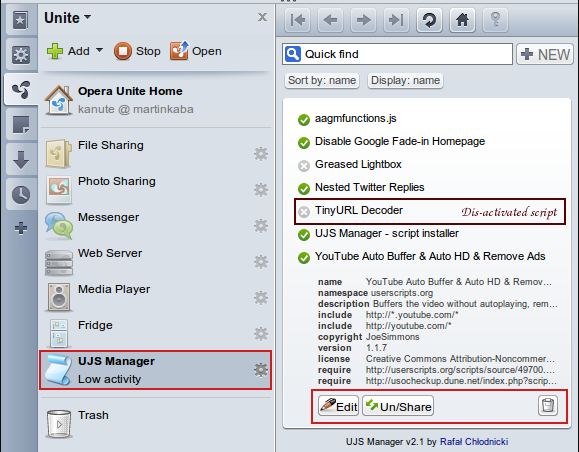The width and height of the screenshot is (579, 452).
Task: Click the Open button
Action: click(x=196, y=51)
